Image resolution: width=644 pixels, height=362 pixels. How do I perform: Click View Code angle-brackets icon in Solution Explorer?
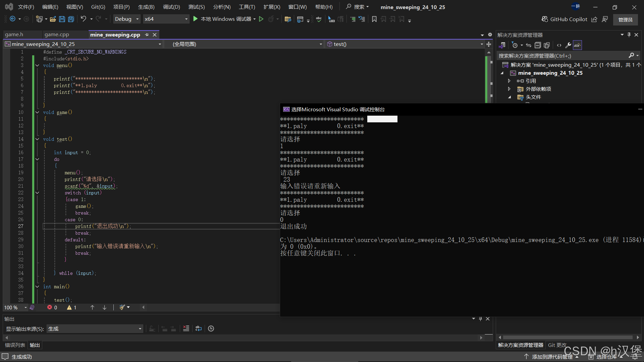[559, 45]
